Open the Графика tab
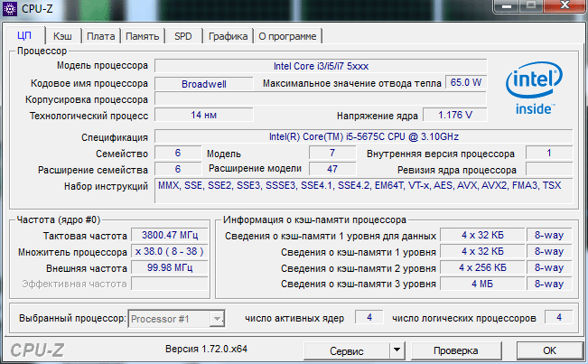588x364 pixels. pyautogui.click(x=228, y=36)
